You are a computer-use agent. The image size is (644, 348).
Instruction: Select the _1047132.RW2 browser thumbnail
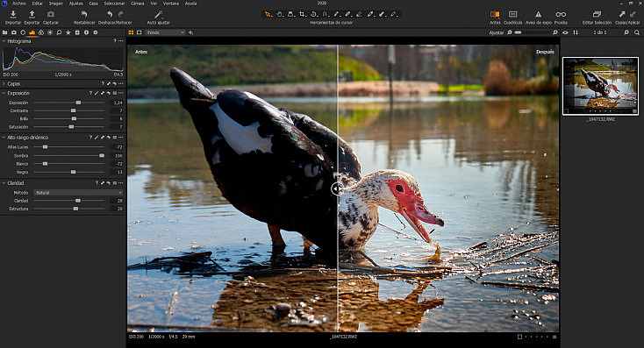click(600, 86)
